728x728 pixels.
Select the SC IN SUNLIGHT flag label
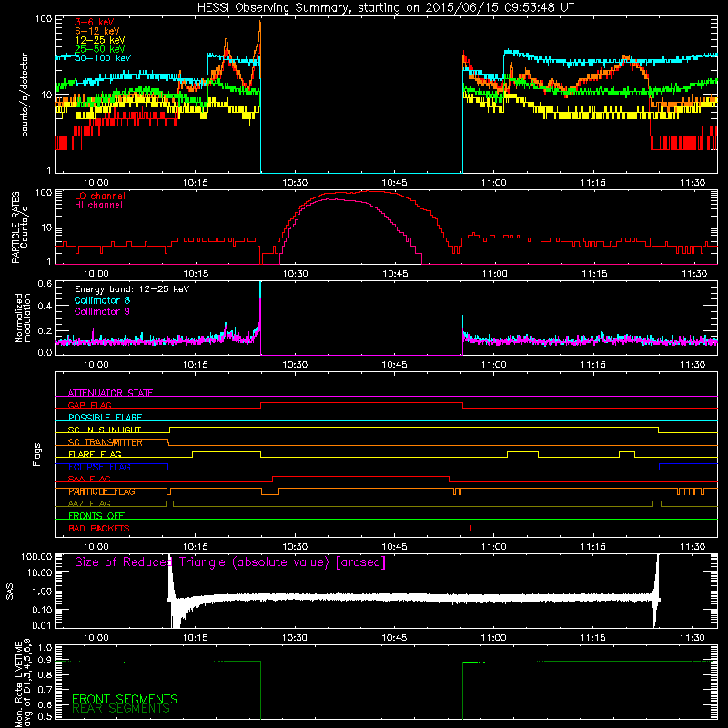coord(105,430)
